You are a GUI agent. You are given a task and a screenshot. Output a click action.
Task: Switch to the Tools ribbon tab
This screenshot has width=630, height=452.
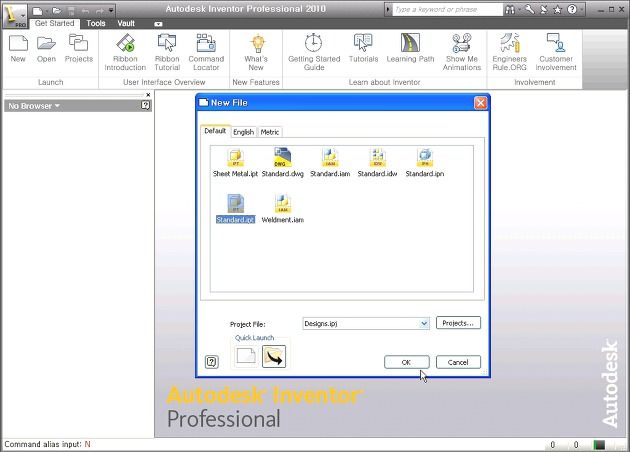click(96, 24)
